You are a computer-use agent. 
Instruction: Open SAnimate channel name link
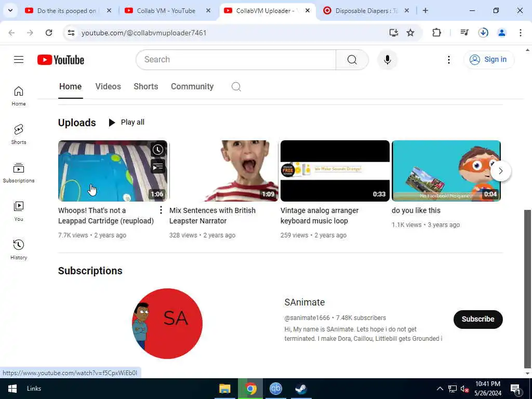pos(304,302)
